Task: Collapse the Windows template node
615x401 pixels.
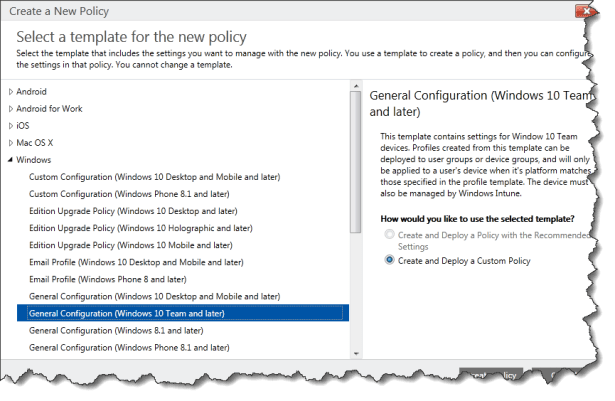Action: click(x=11, y=160)
